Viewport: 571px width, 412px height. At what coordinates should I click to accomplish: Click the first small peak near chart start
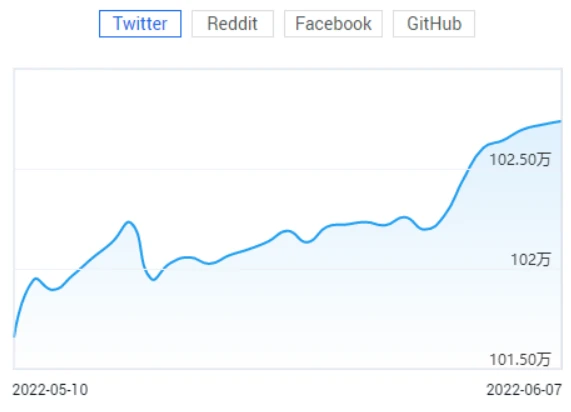click(36, 279)
